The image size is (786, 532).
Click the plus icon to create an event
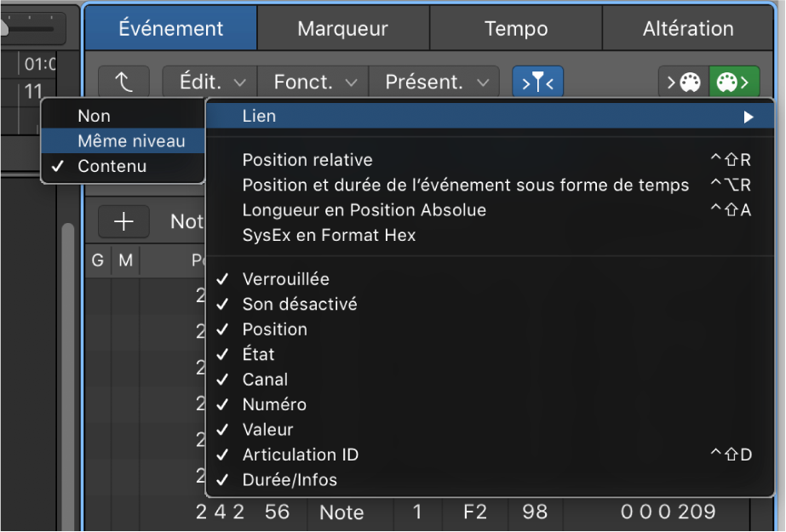pyautogui.click(x=124, y=221)
